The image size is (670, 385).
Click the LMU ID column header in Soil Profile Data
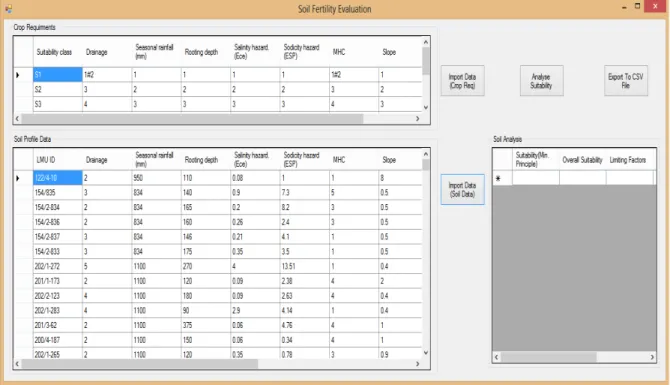click(58, 160)
